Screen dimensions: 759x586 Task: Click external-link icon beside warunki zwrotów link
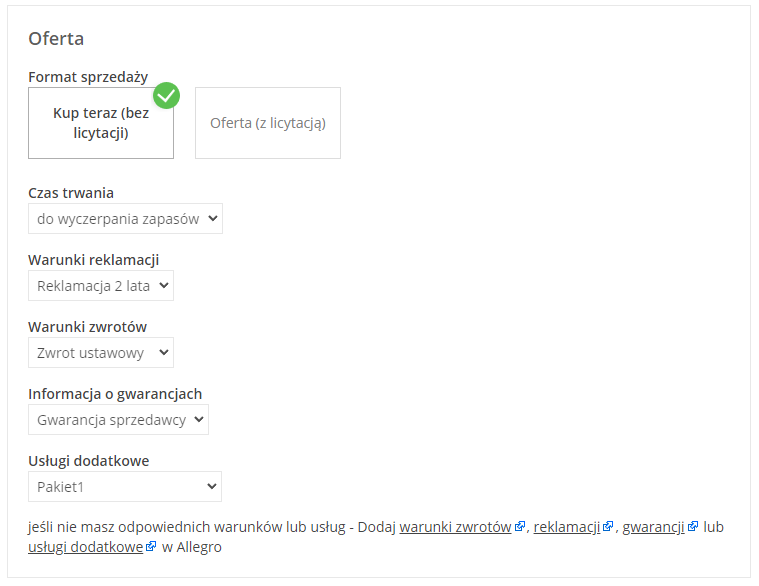(x=520, y=527)
